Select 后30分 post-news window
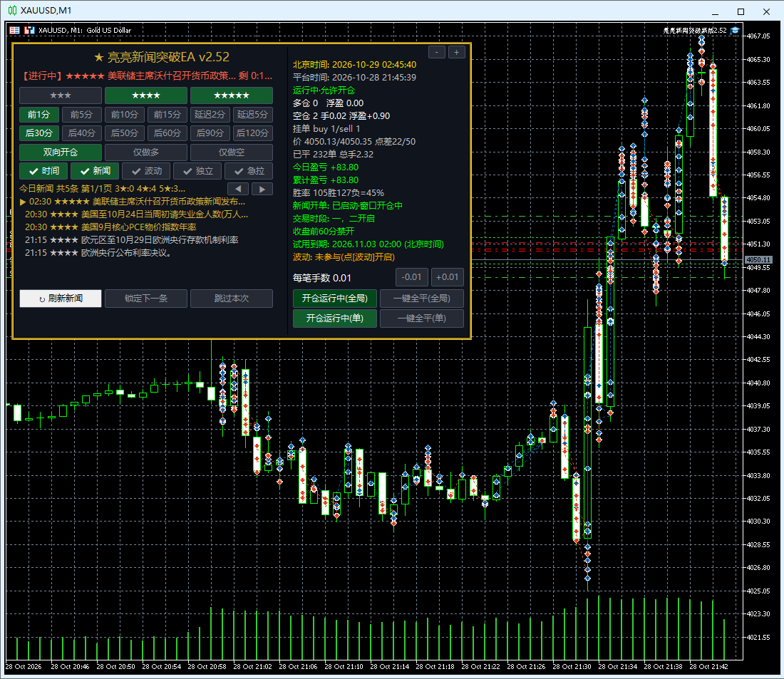Viewport: 784px width, 679px height. tap(39, 133)
